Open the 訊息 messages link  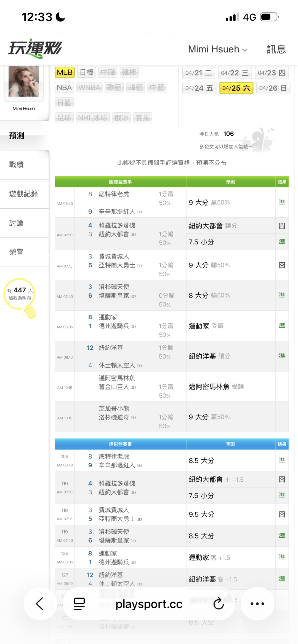click(x=276, y=49)
